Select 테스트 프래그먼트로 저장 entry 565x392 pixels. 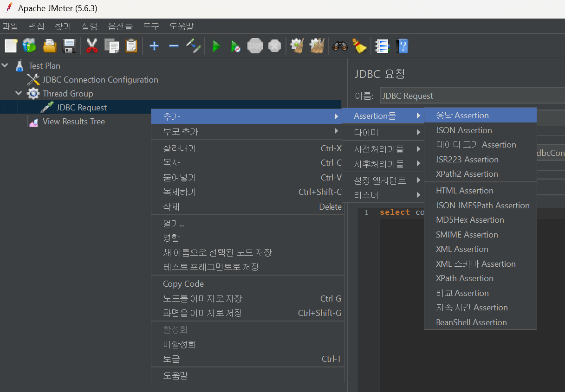pyautogui.click(x=247, y=267)
